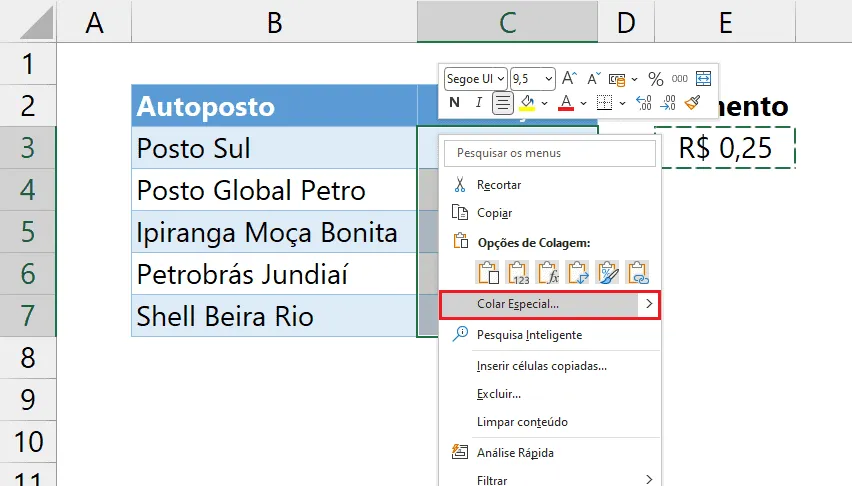Open the fill color dropdown arrow
Screen dimensions: 852x486
click(x=544, y=103)
